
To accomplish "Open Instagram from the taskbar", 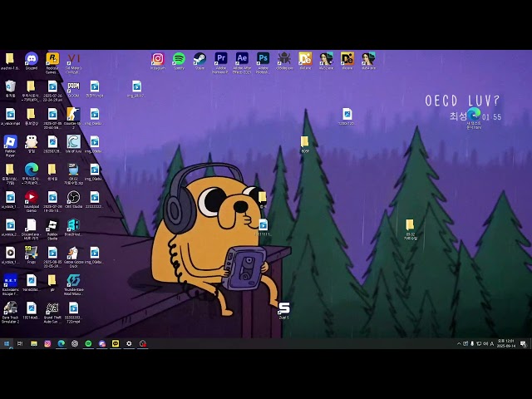I will [47, 343].
